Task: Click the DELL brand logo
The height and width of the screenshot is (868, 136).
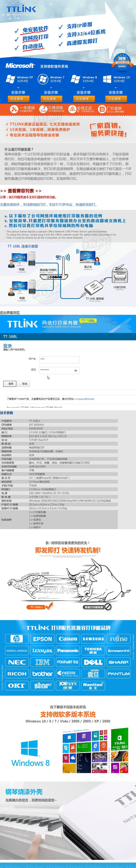Action: point(93,662)
